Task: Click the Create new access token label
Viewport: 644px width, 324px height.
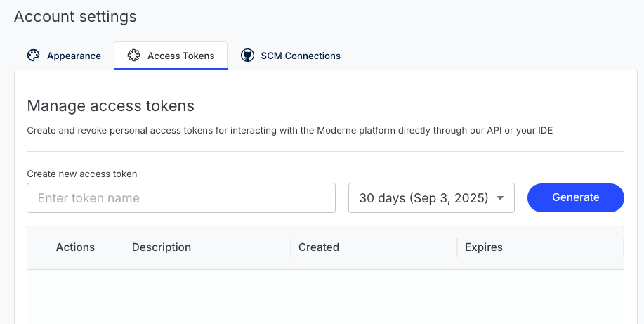Action: (x=82, y=174)
